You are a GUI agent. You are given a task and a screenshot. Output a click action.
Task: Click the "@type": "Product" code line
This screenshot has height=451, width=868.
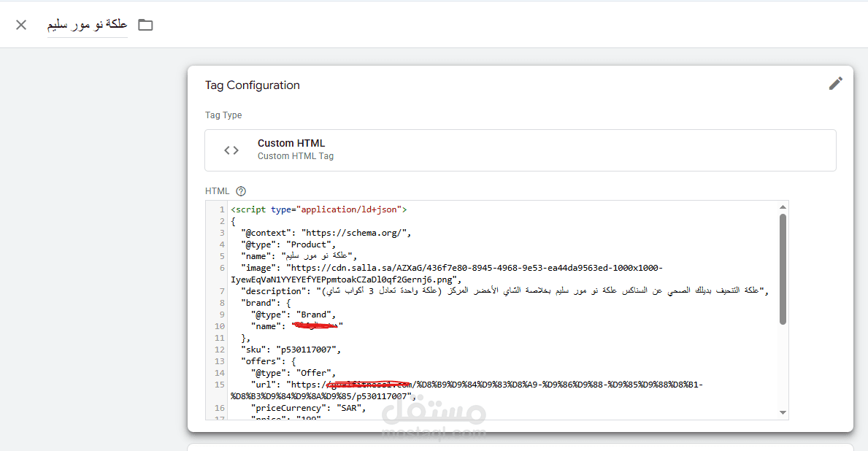pyautogui.click(x=288, y=244)
